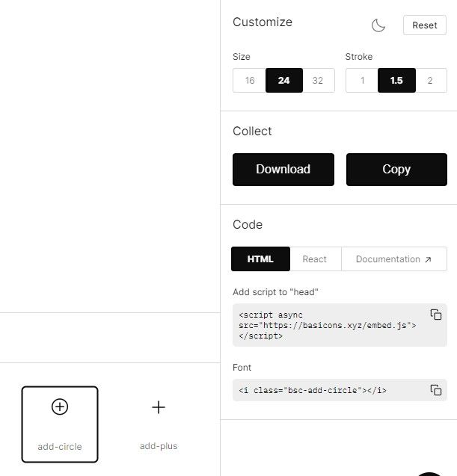The height and width of the screenshot is (476, 457).
Task: Set stroke width to 2
Action: (430, 81)
